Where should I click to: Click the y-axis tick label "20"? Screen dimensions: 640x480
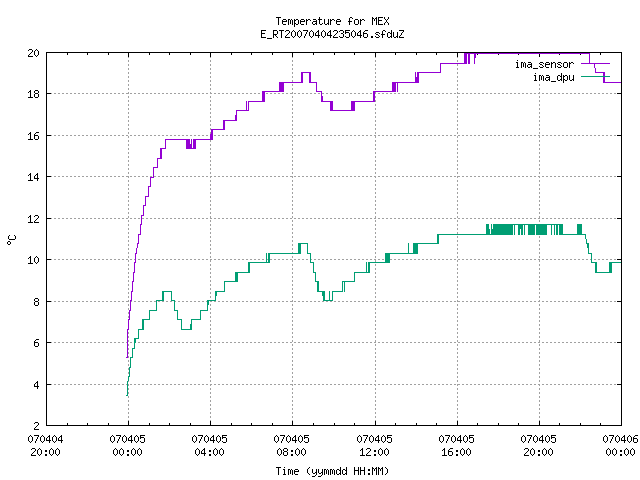(33, 53)
